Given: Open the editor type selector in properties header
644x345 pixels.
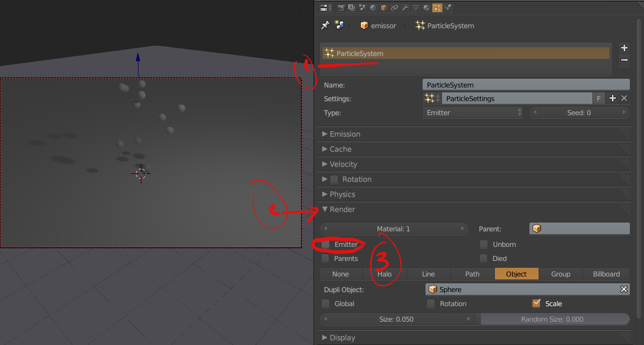Looking at the screenshot, I should pos(326,8).
